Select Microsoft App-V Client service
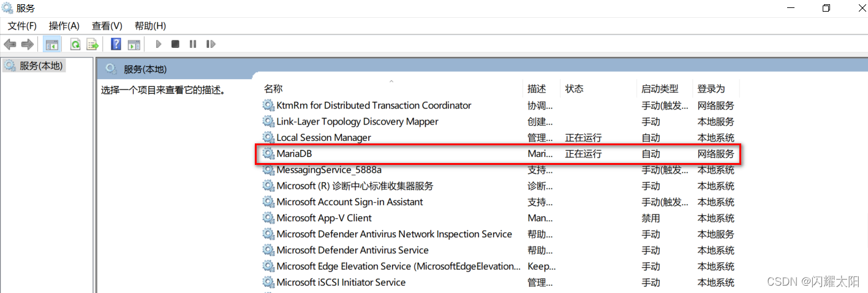 coord(324,218)
